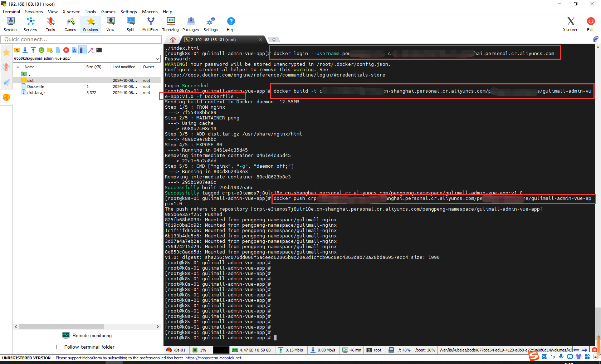Viewport: 601px width, 364px height.
Task: Click the Quick connect input field
Action: 81,39
